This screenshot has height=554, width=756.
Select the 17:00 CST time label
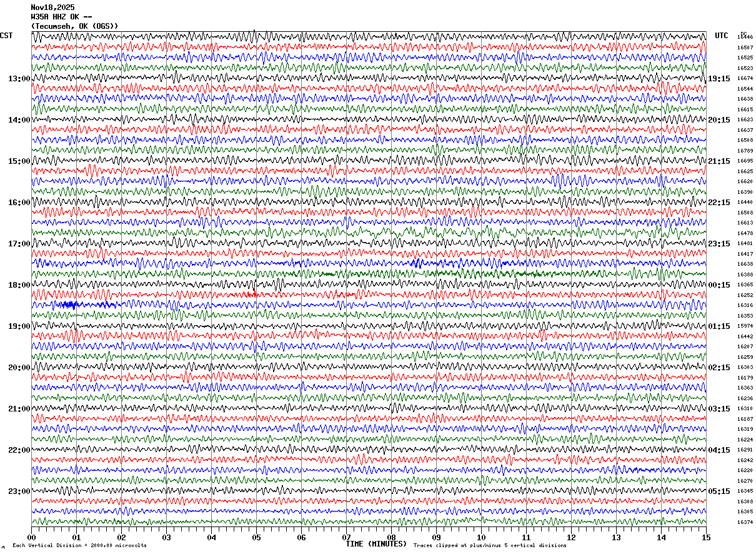(x=19, y=244)
